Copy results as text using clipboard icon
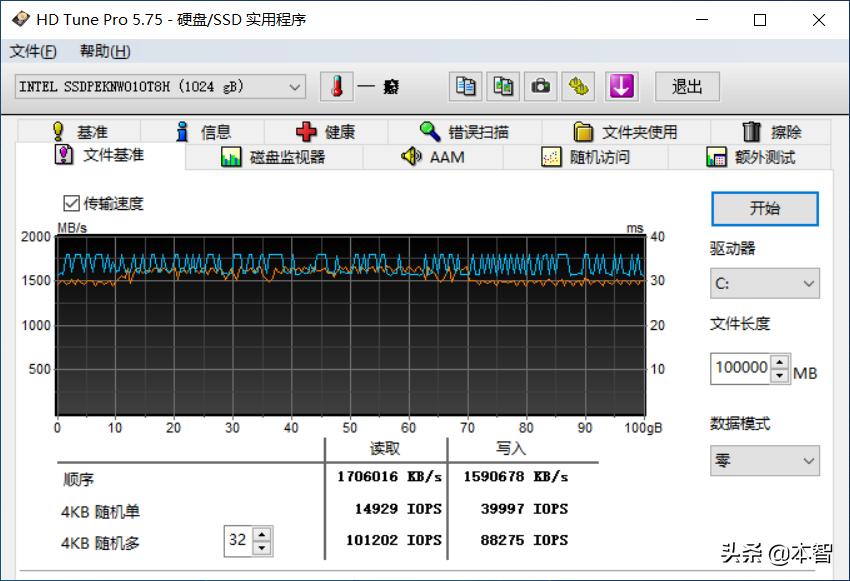The image size is (850, 581). coord(464,87)
